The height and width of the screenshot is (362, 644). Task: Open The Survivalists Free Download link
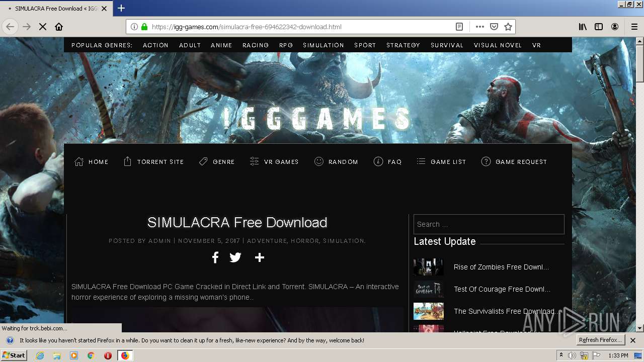[x=506, y=311]
